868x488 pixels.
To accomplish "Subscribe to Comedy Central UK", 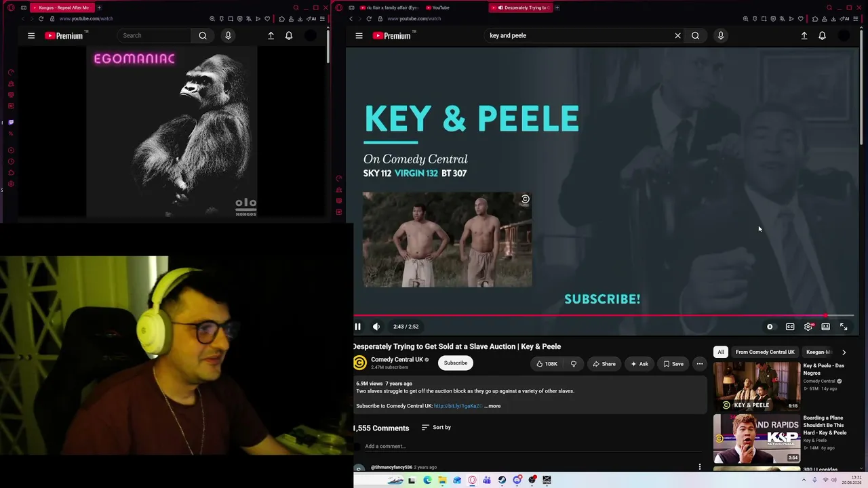I will pyautogui.click(x=456, y=363).
